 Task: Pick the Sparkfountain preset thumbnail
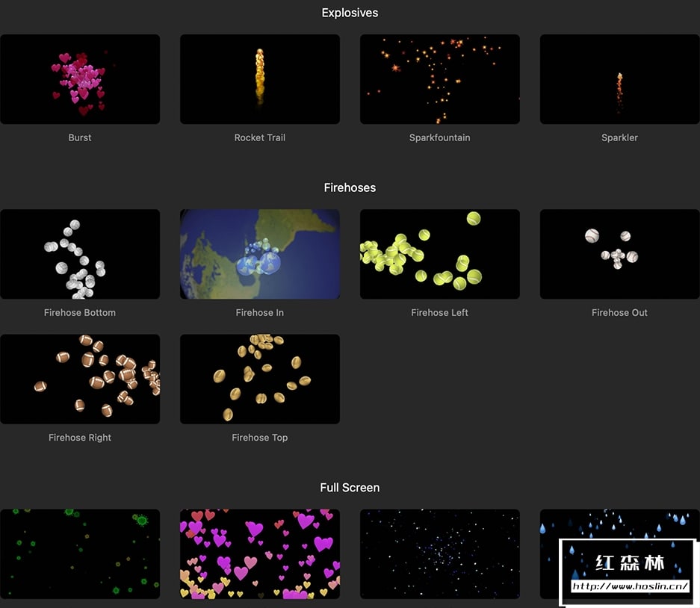click(440, 79)
